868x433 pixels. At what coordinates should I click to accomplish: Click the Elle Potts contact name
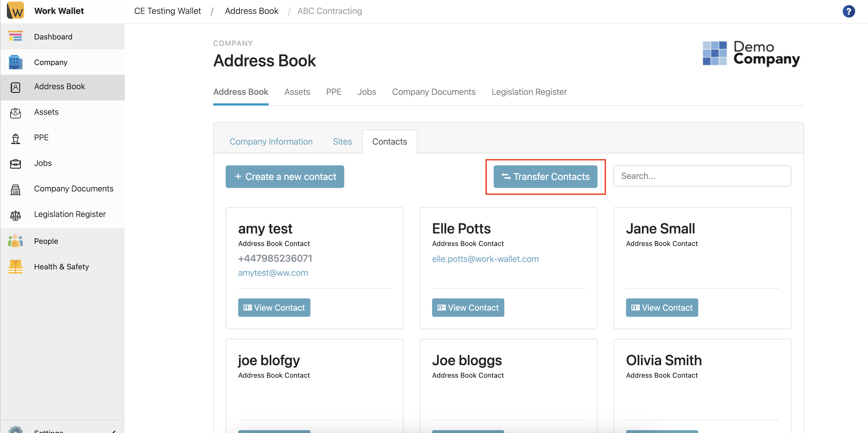coord(461,229)
